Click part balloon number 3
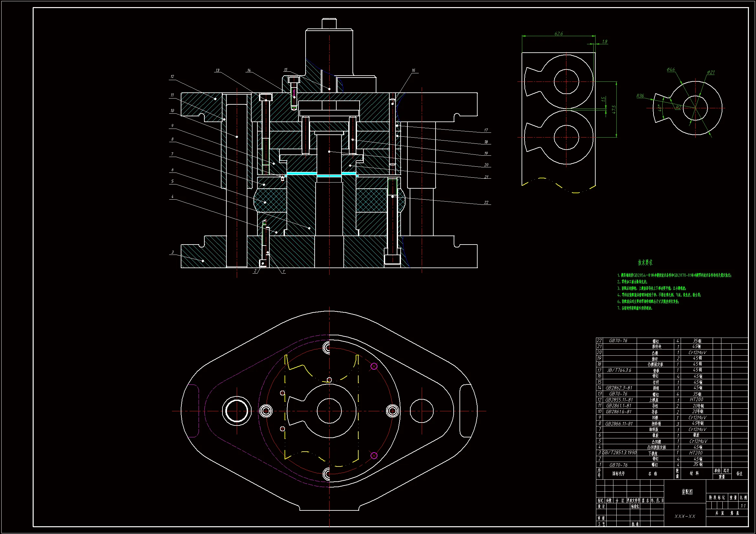 (173, 252)
